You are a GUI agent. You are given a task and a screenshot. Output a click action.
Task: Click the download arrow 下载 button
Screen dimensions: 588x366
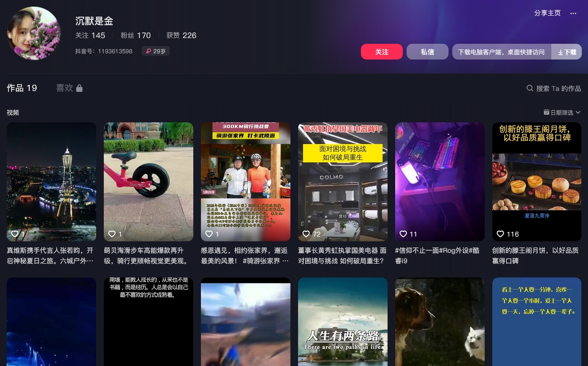pos(567,52)
